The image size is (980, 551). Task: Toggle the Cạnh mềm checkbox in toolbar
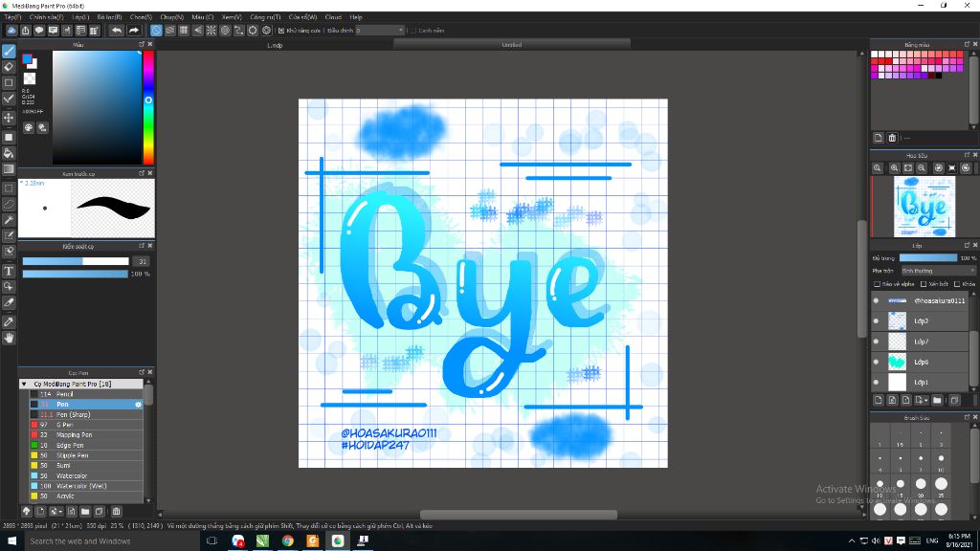(413, 30)
